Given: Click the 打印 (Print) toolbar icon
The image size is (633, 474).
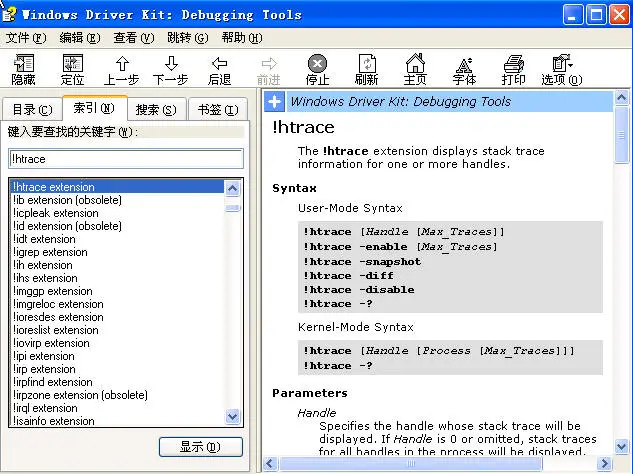Looking at the screenshot, I should point(514,69).
